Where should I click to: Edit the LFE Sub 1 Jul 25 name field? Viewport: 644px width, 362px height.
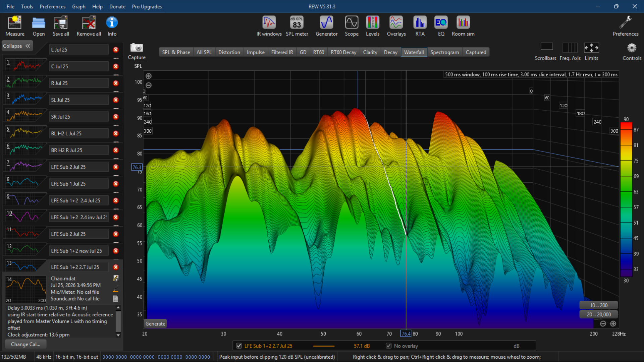pyautogui.click(x=79, y=184)
